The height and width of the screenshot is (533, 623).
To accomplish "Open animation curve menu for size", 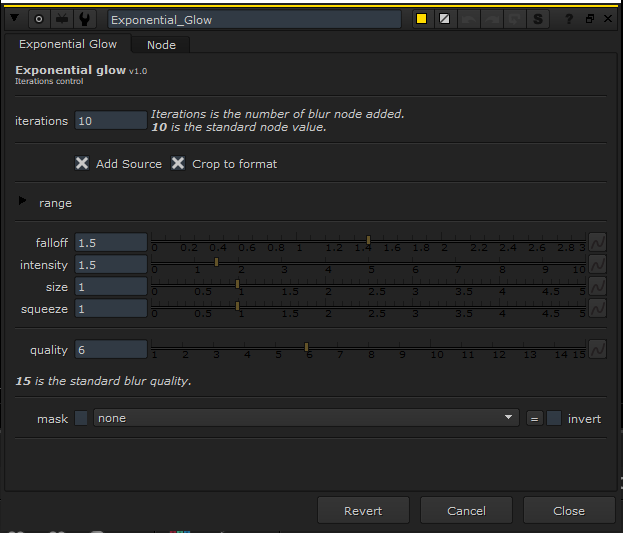I will (598, 287).
